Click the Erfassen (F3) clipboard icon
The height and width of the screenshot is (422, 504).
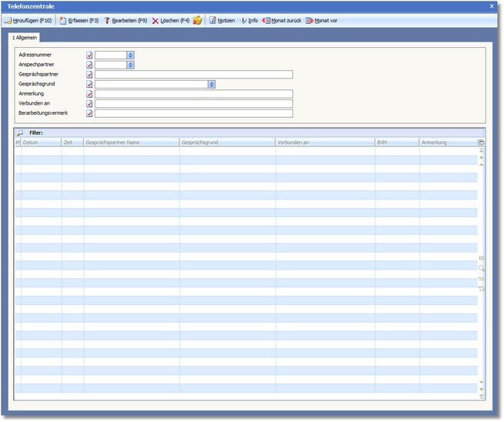(63, 21)
